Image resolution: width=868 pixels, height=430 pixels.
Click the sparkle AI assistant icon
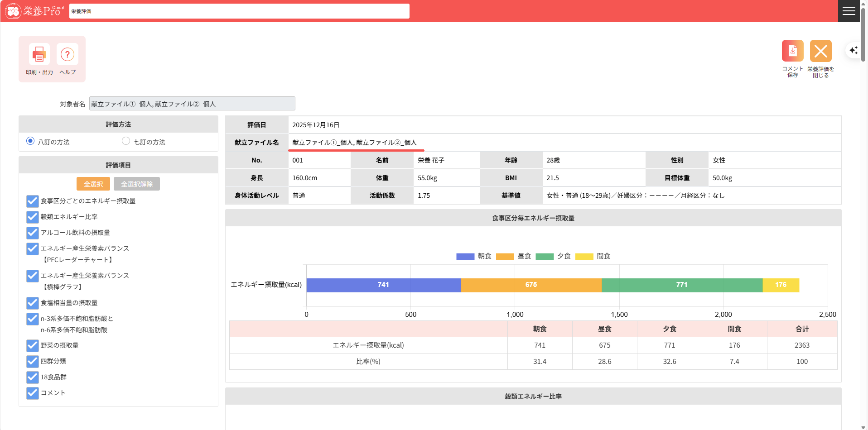coord(854,50)
